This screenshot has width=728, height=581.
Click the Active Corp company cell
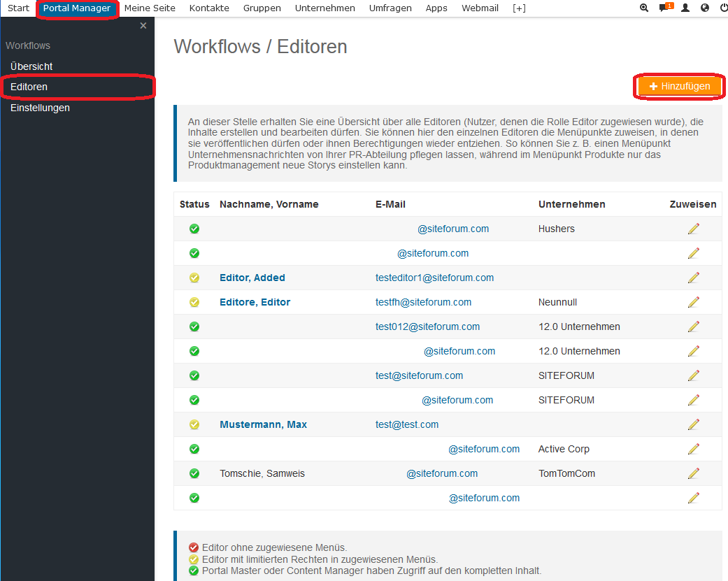564,449
